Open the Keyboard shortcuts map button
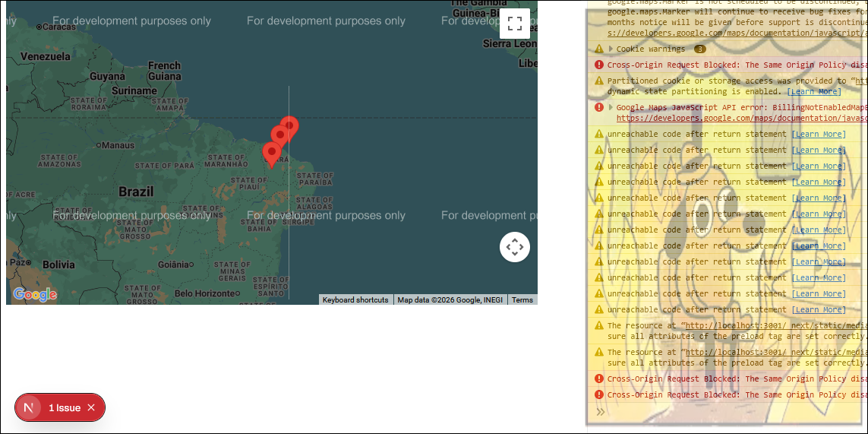Image resolution: width=868 pixels, height=434 pixels. 355,299
